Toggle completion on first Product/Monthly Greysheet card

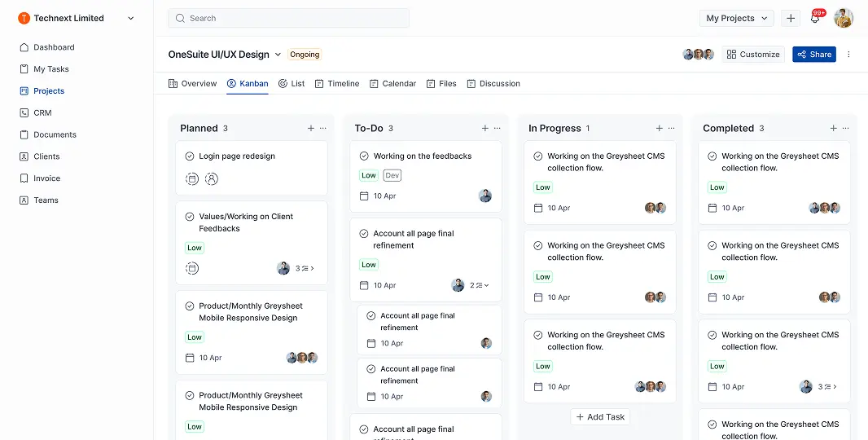click(x=190, y=306)
